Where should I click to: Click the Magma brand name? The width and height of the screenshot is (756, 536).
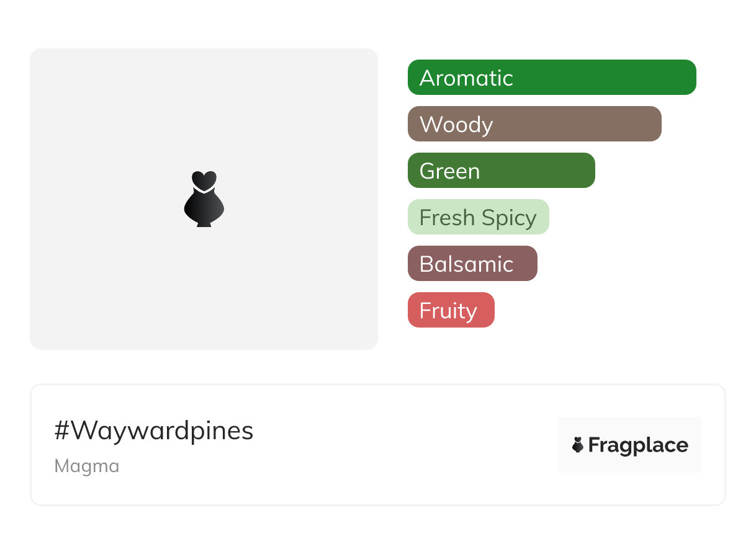click(87, 466)
